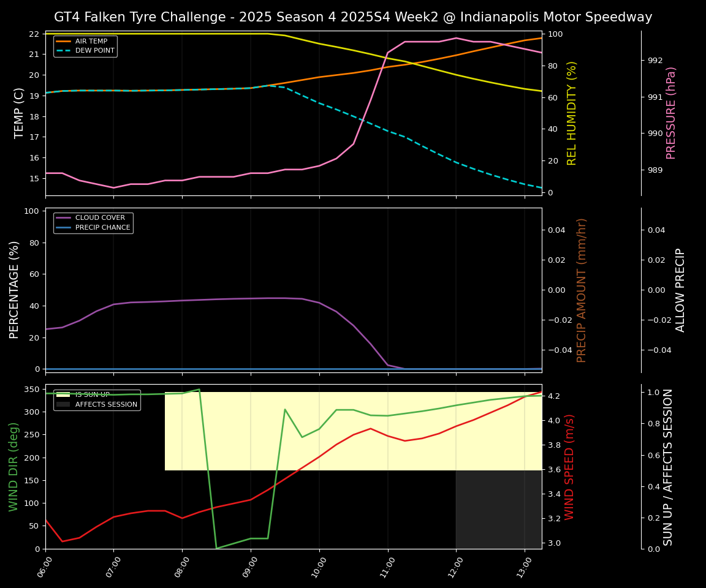Click the DEW POINT legend entry

pos(94,50)
